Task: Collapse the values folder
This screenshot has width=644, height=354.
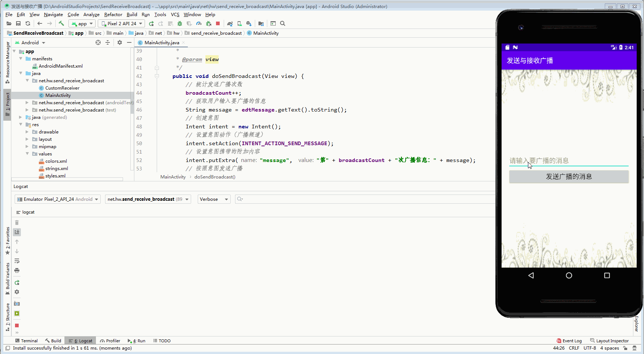Action: coord(27,154)
